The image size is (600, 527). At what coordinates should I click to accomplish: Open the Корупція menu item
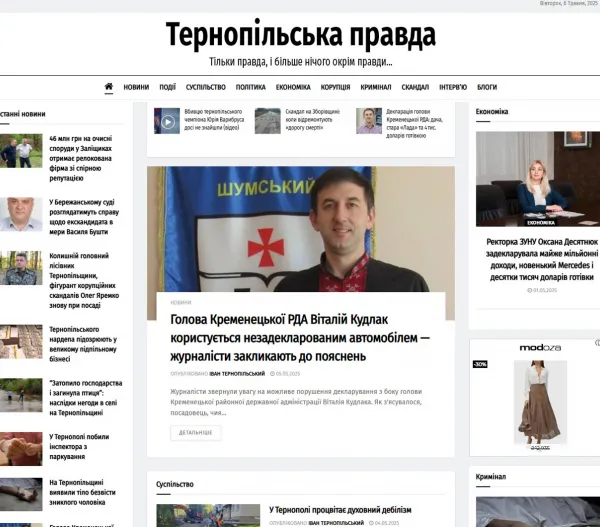coord(335,87)
